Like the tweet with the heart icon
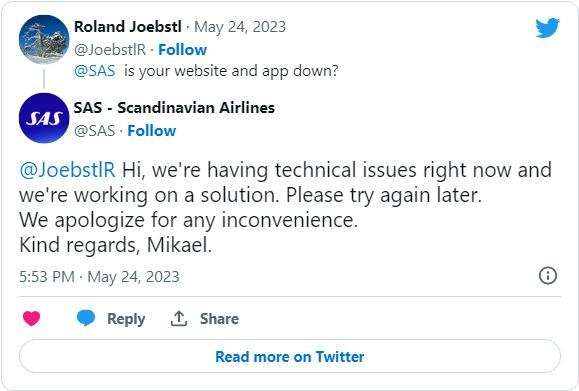The image size is (579, 391). 31,319
